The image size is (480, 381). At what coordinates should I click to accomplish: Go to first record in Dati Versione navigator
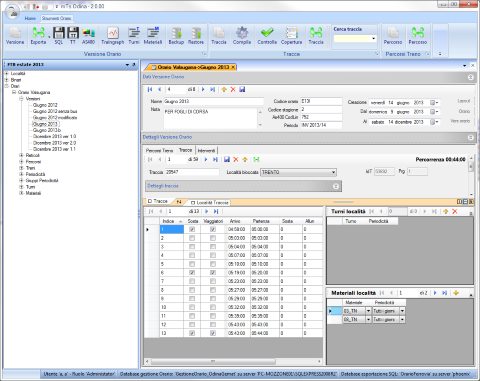tap(150, 89)
